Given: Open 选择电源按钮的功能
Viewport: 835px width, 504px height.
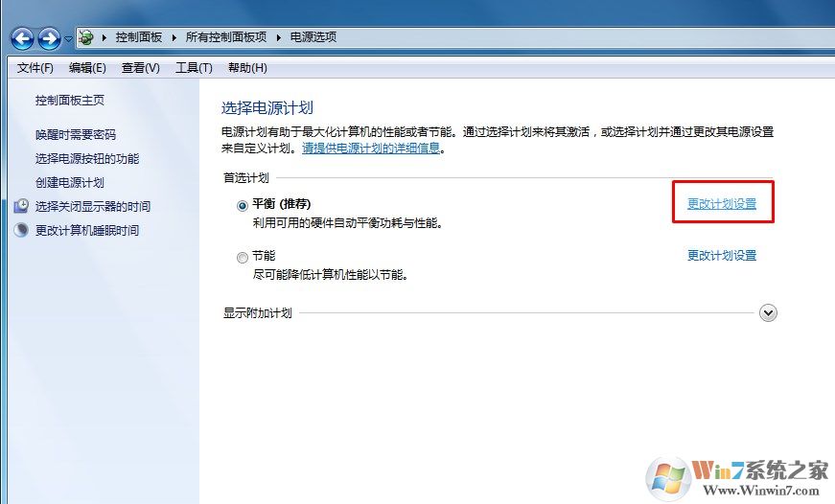Looking at the screenshot, I should 87,159.
